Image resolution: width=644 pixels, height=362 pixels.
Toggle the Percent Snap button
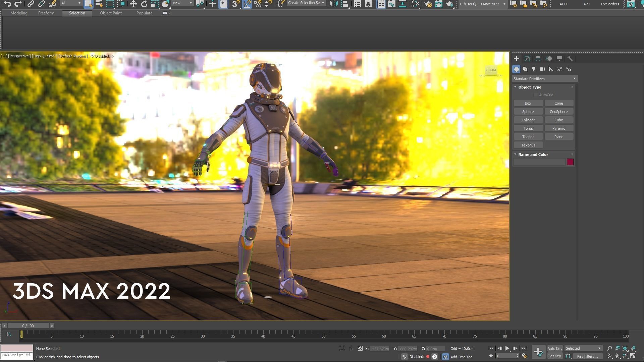coord(258,4)
